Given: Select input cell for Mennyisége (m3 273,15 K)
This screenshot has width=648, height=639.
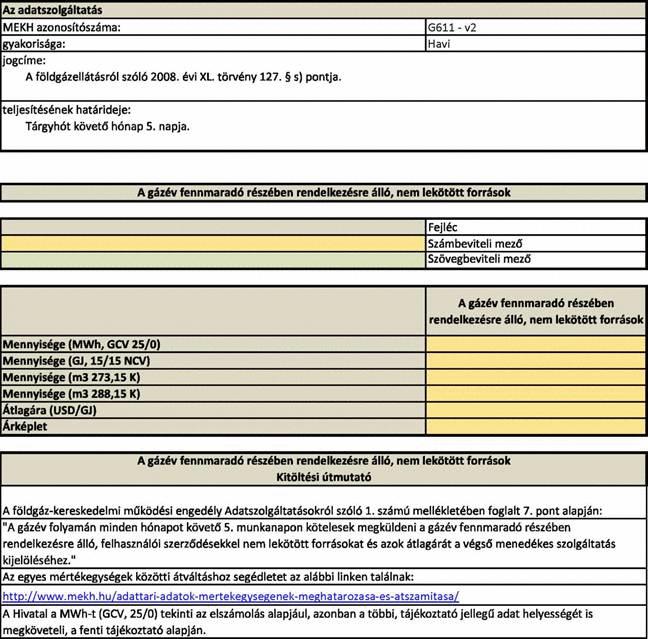Looking at the screenshot, I should coord(536,377).
